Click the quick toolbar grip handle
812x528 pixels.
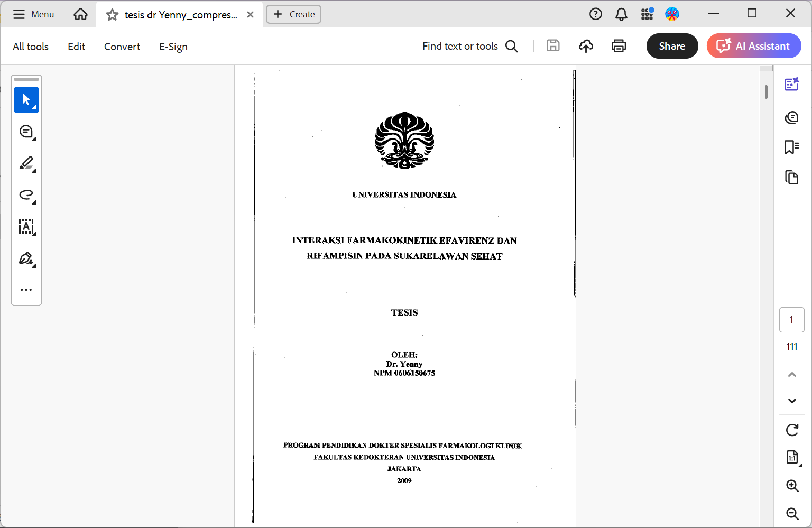click(x=26, y=79)
